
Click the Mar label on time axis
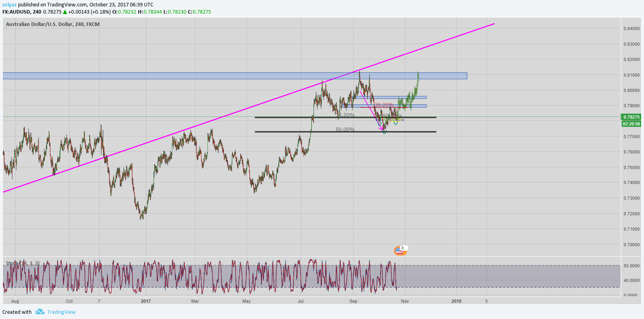pos(195,301)
